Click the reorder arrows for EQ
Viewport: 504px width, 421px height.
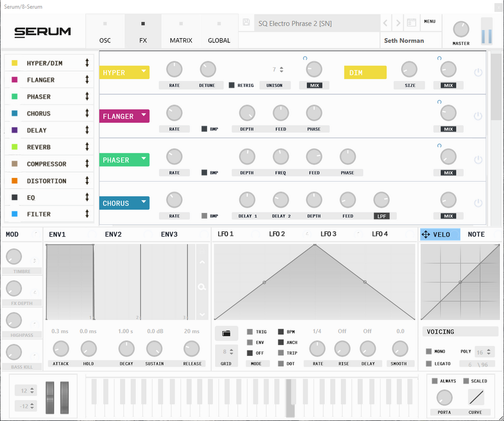(87, 197)
